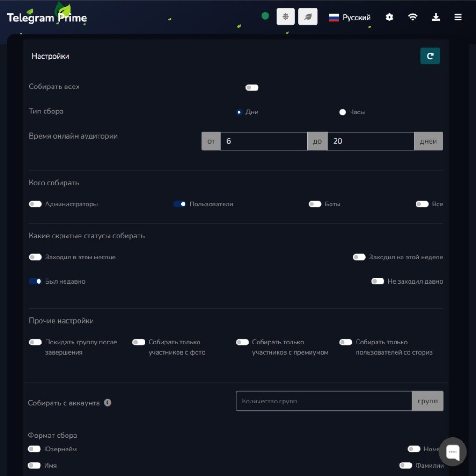Click the Wi-Fi connection icon
Screen dimensions: 476x476
[413, 17]
